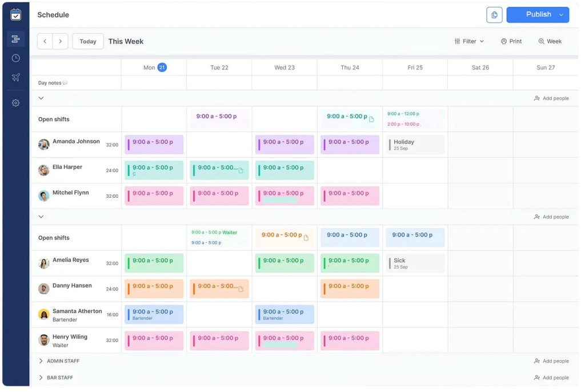Change the Week zoom view
Viewport: 585px width, 392px height.
[550, 42]
